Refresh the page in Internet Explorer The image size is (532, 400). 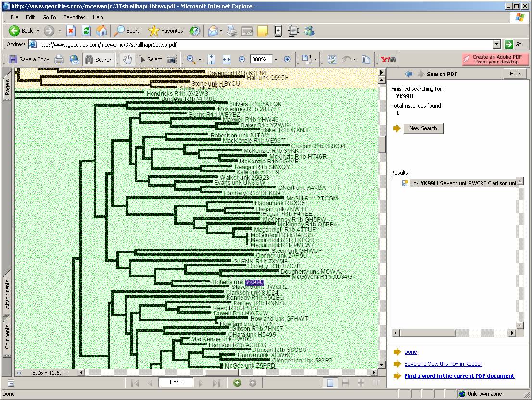[x=87, y=31]
